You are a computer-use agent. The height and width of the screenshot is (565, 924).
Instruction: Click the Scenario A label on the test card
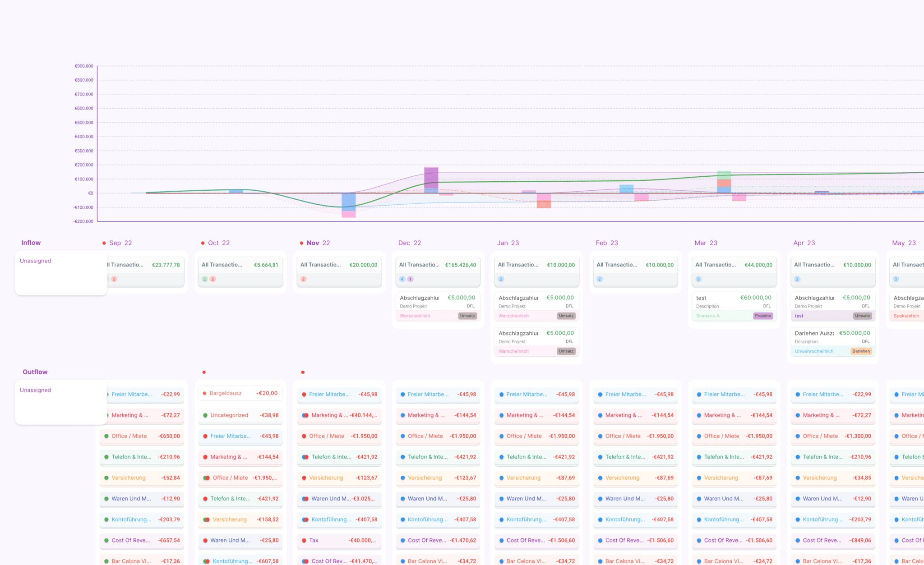(707, 316)
